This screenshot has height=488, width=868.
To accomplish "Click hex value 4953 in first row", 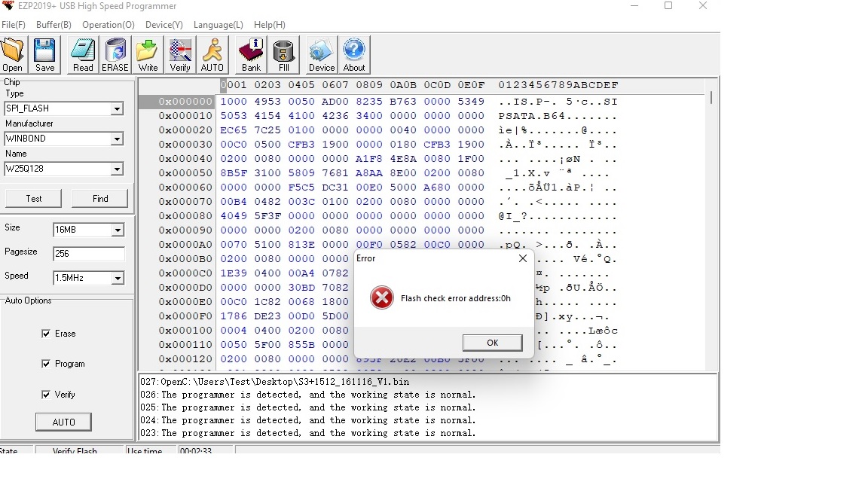I will click(x=267, y=102).
